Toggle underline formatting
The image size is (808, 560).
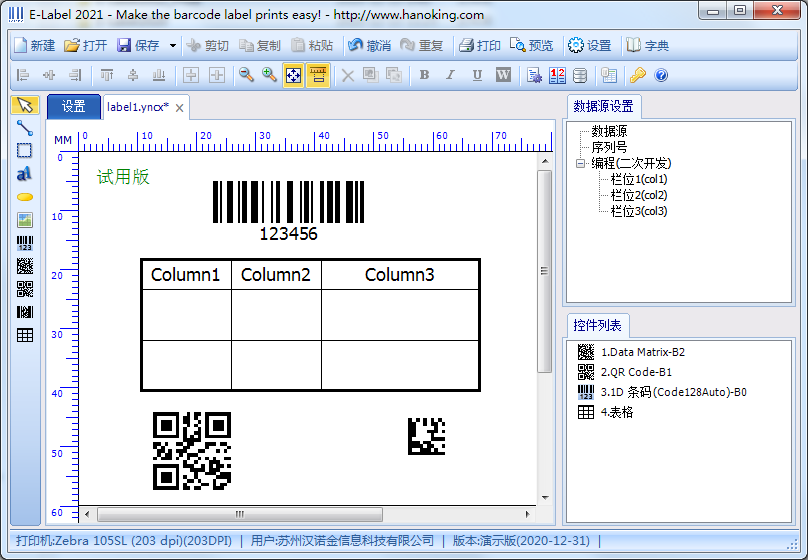pos(477,75)
